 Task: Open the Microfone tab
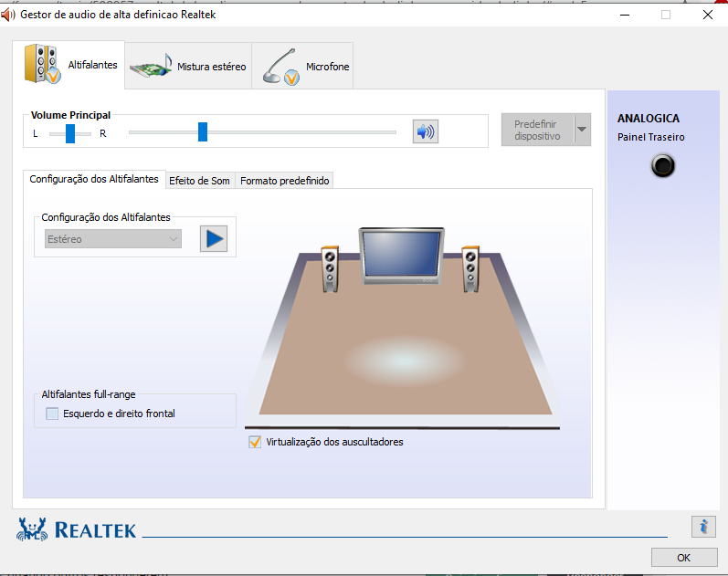pyautogui.click(x=302, y=66)
